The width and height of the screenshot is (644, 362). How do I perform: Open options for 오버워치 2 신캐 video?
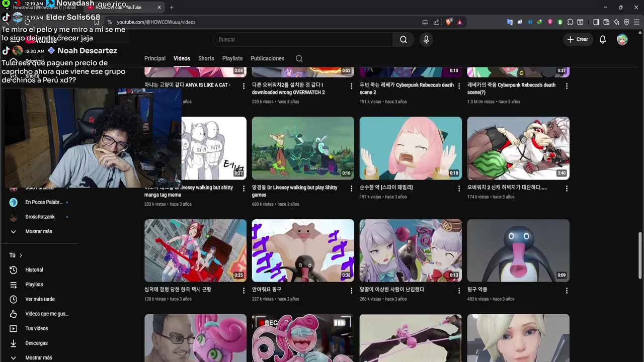click(x=567, y=189)
